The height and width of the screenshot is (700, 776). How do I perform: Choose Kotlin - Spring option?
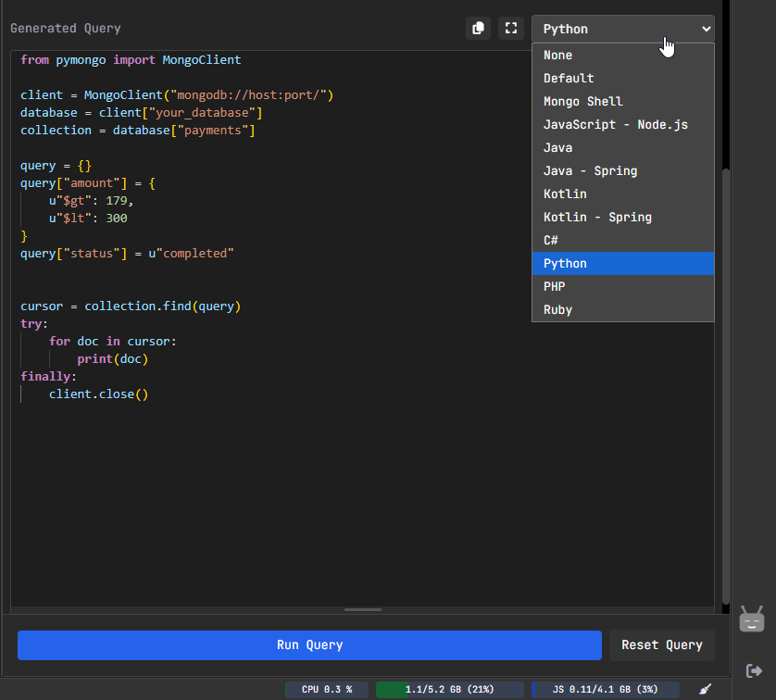pyautogui.click(x=622, y=218)
